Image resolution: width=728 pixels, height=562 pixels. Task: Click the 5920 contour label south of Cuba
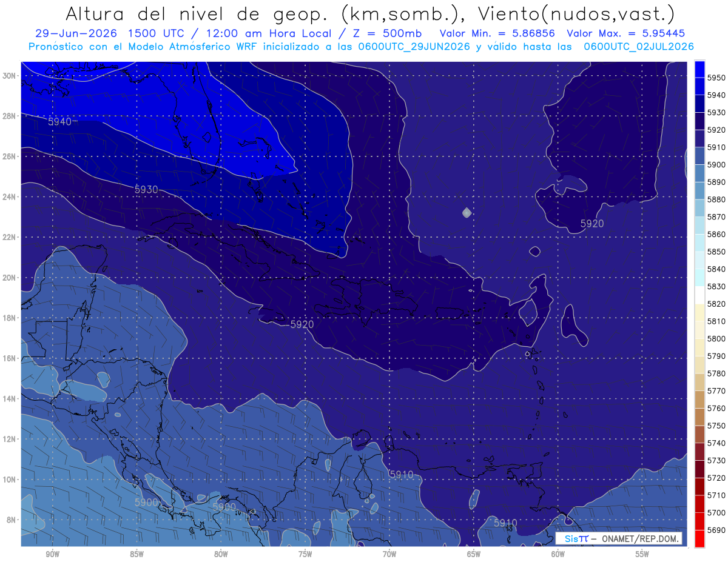coord(302,324)
